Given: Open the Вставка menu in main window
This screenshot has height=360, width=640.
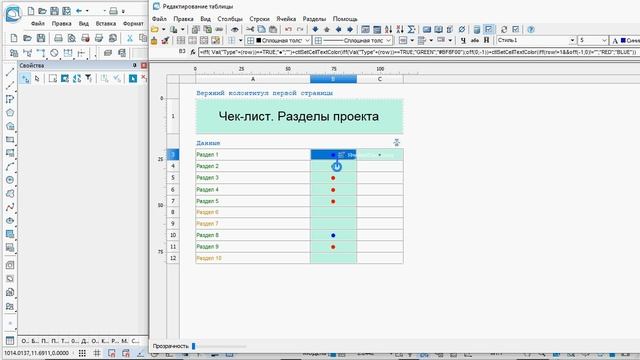Looking at the screenshot, I should coord(106,24).
